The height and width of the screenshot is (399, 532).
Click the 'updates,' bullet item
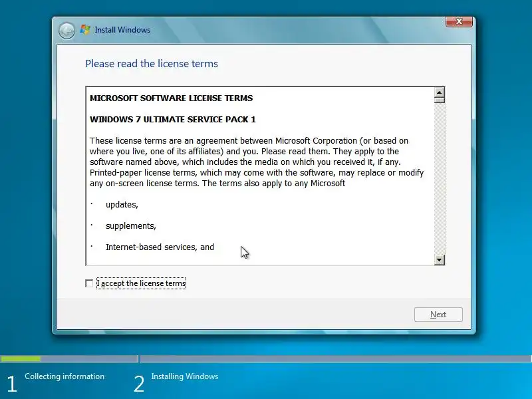(122, 205)
